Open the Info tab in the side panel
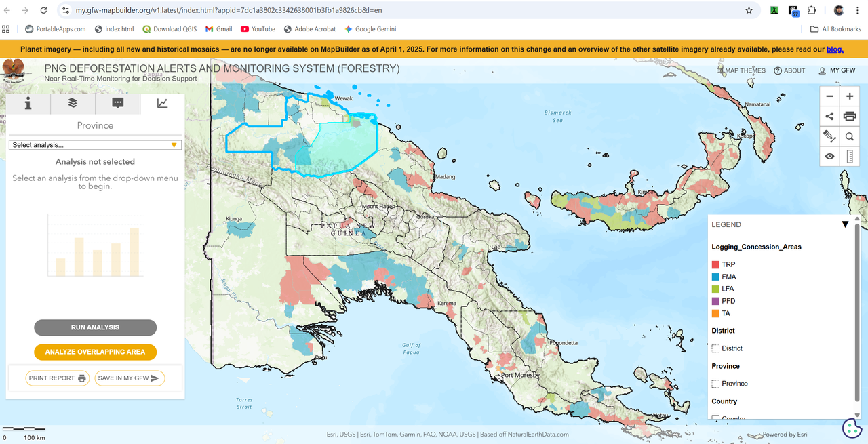This screenshot has width=868, height=444. coord(28,103)
